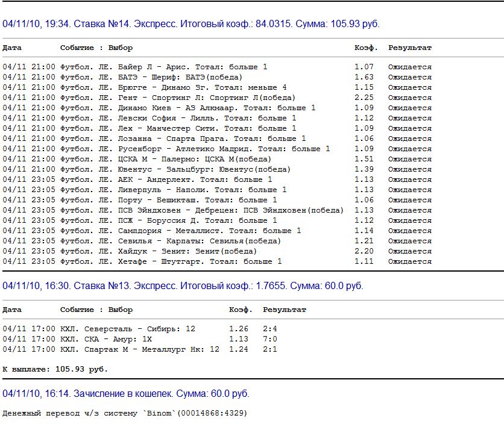Select the БАТЭ - Шериф row
The image size is (504, 430).
(x=217, y=77)
